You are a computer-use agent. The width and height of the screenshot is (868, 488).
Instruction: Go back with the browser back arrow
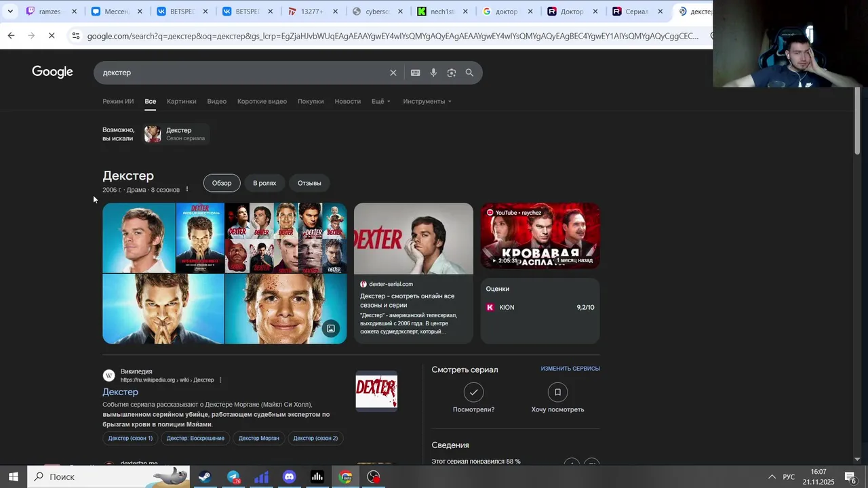click(11, 35)
